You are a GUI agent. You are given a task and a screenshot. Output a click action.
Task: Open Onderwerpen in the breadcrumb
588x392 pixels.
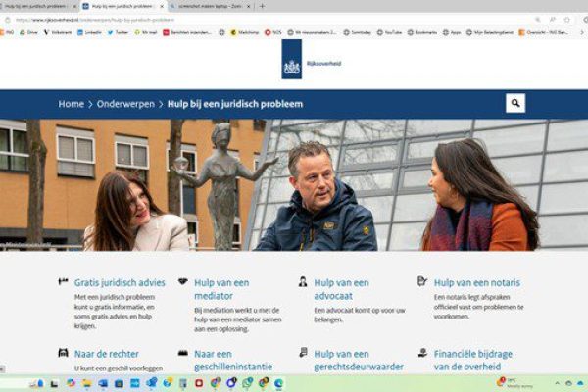point(126,103)
